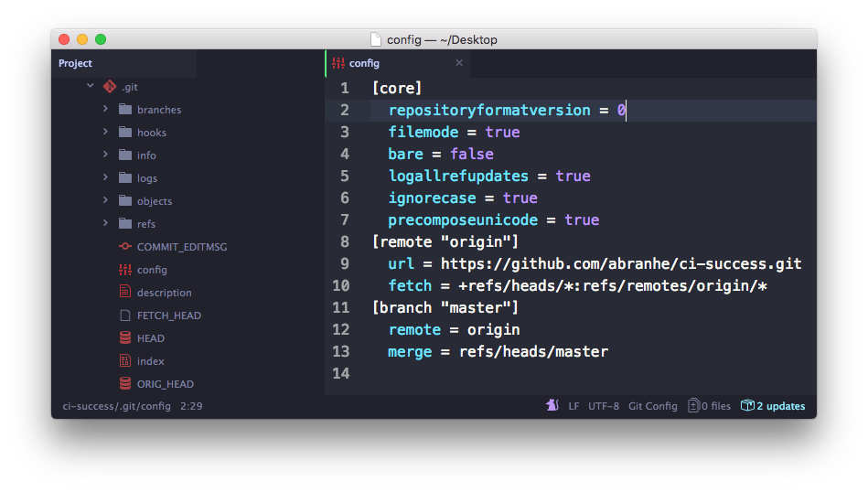Click the [branch "master"] header
The width and height of the screenshot is (868, 492).
pos(445,307)
